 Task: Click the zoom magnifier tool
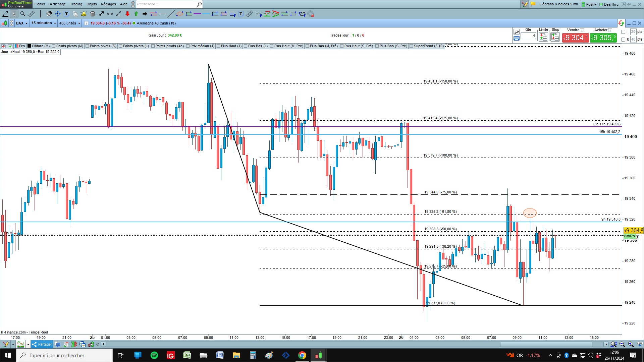click(23, 14)
